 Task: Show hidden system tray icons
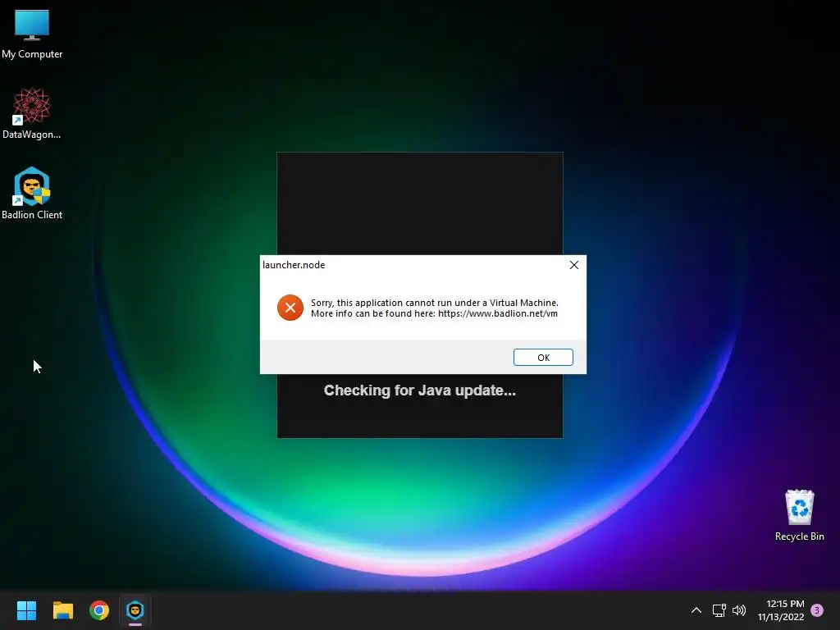coord(696,610)
